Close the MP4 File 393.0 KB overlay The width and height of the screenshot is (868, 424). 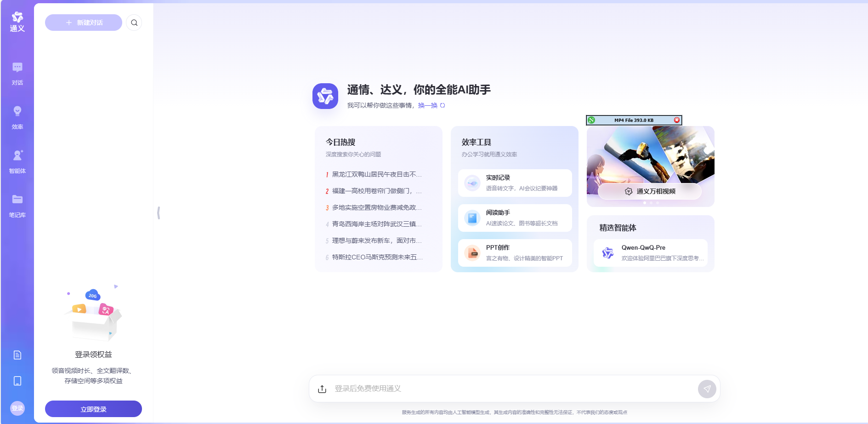[677, 120]
